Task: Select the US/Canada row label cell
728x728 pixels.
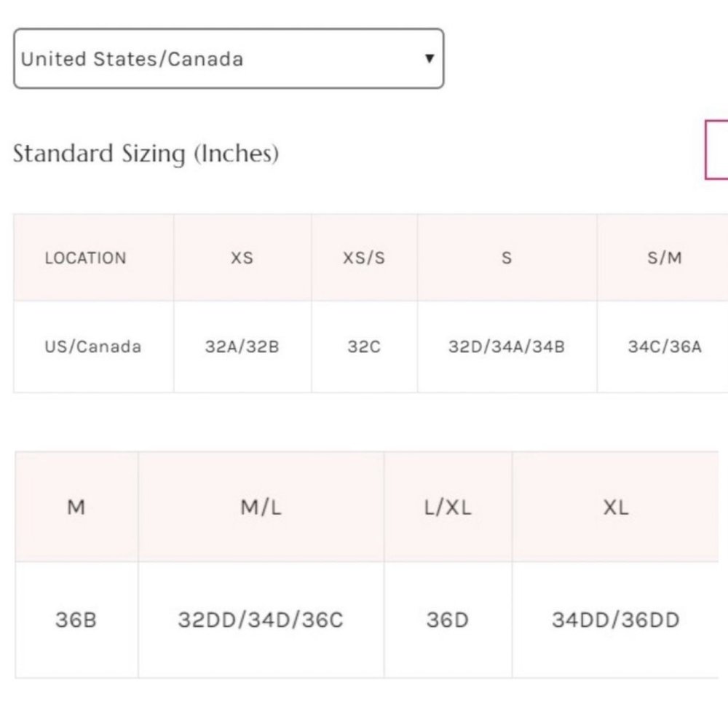Action: pos(92,347)
